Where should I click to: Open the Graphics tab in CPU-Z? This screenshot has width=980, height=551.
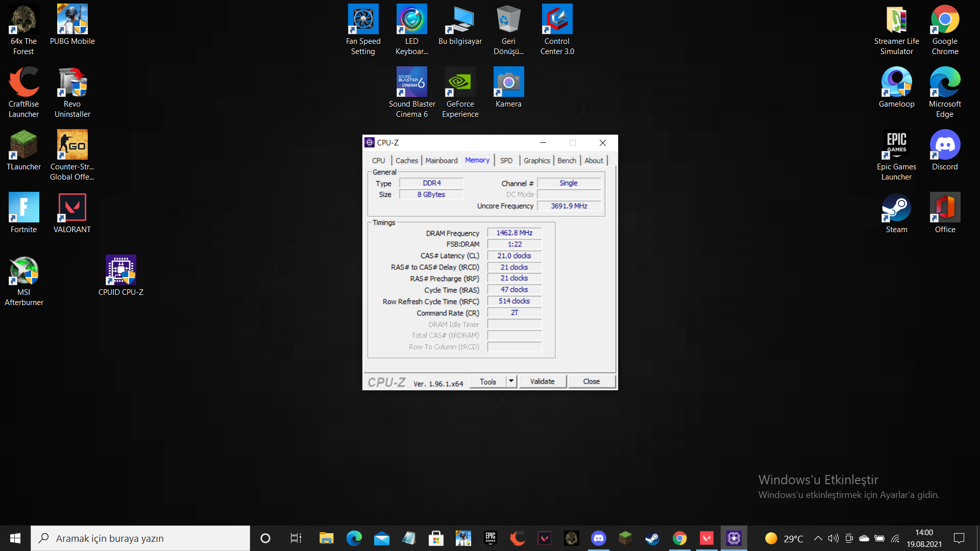coord(536,161)
